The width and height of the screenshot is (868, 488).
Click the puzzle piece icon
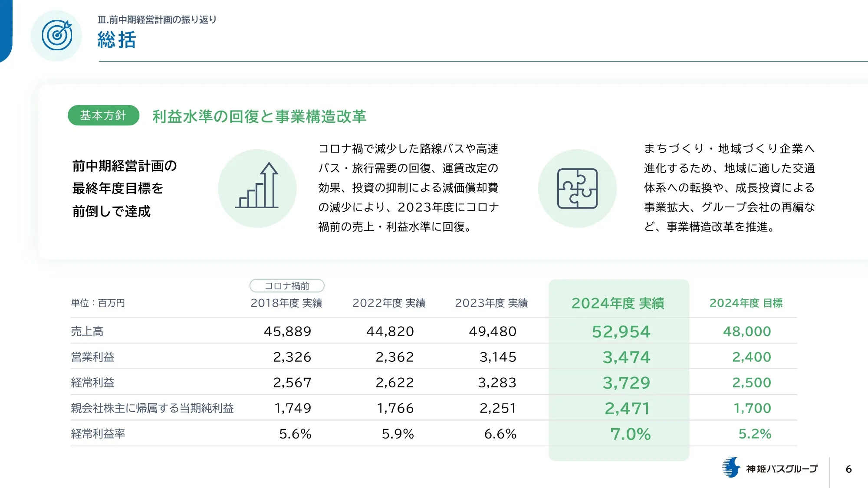[x=577, y=188]
